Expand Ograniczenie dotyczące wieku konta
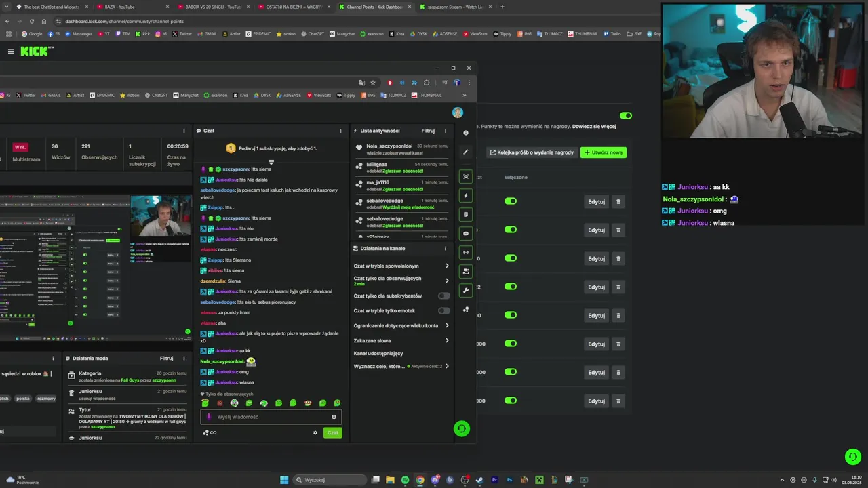 401,325
